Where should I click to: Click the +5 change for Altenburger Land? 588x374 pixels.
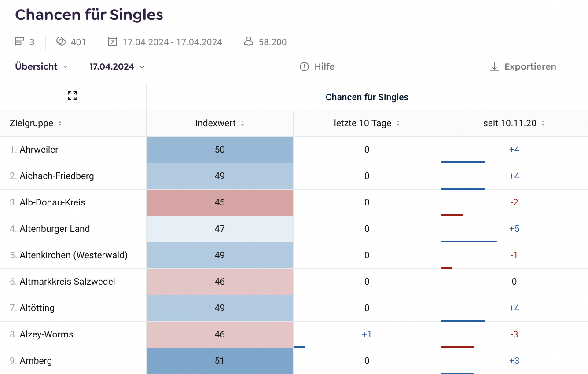(x=514, y=229)
